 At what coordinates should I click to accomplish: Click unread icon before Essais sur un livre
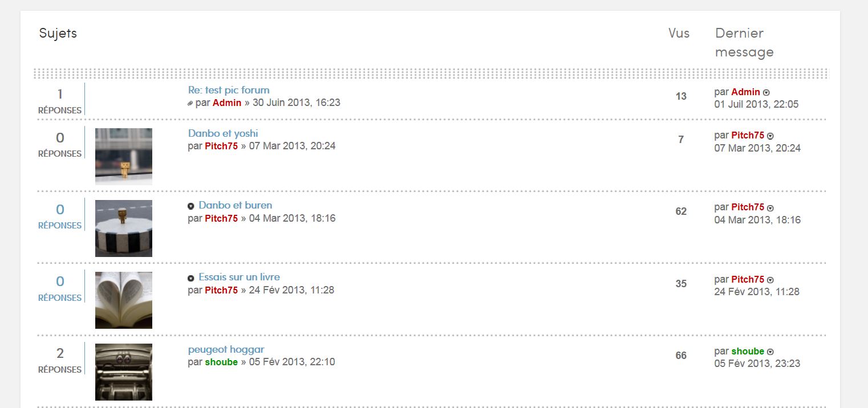point(191,278)
